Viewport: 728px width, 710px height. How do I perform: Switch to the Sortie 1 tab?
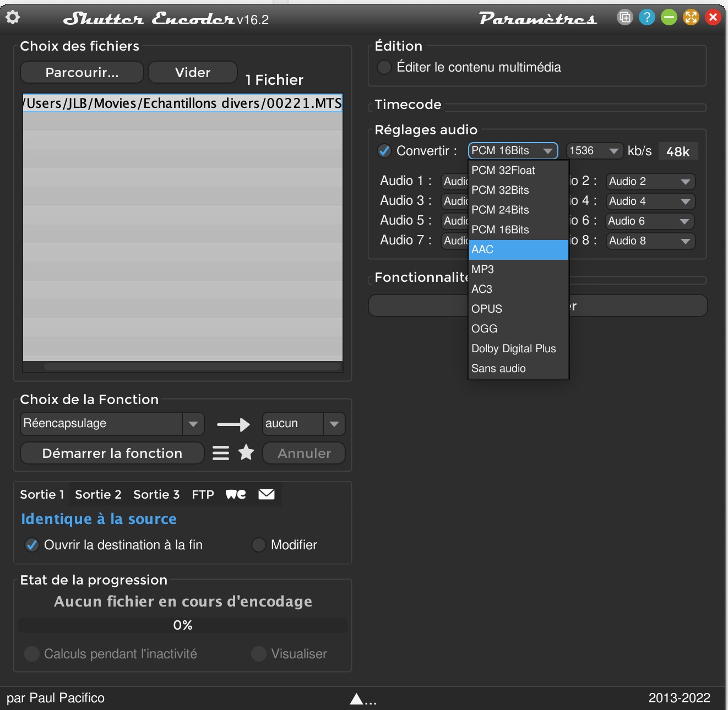click(42, 494)
